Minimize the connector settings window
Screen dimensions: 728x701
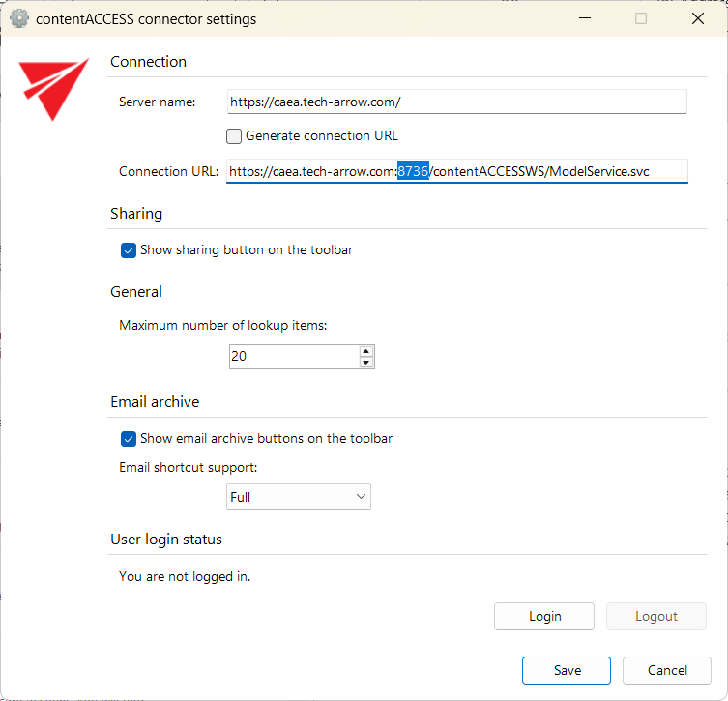click(x=584, y=18)
